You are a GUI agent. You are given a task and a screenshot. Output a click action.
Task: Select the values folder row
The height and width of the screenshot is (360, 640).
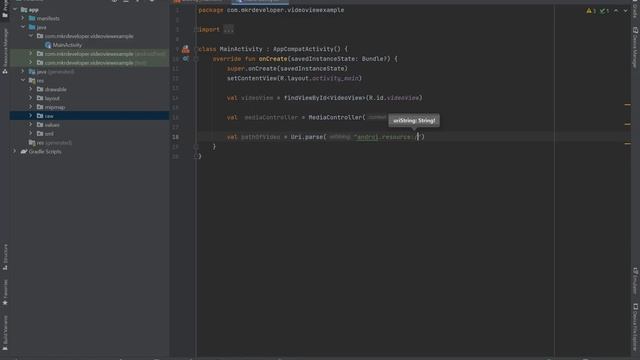tap(89, 124)
